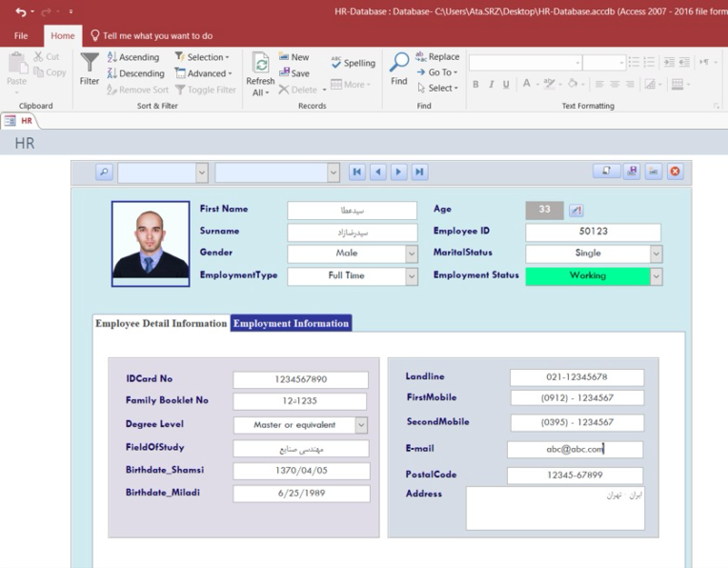The height and width of the screenshot is (568, 728).
Task: Sort records Ascending
Action: pyautogui.click(x=133, y=57)
